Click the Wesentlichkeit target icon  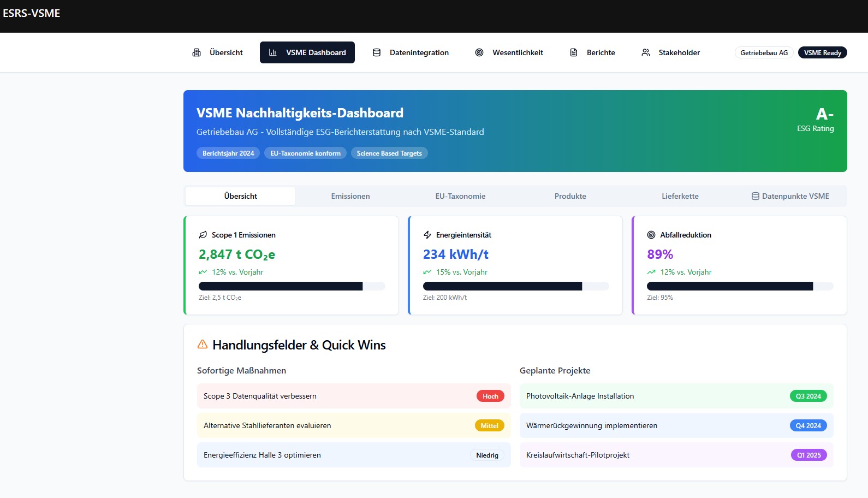point(479,52)
